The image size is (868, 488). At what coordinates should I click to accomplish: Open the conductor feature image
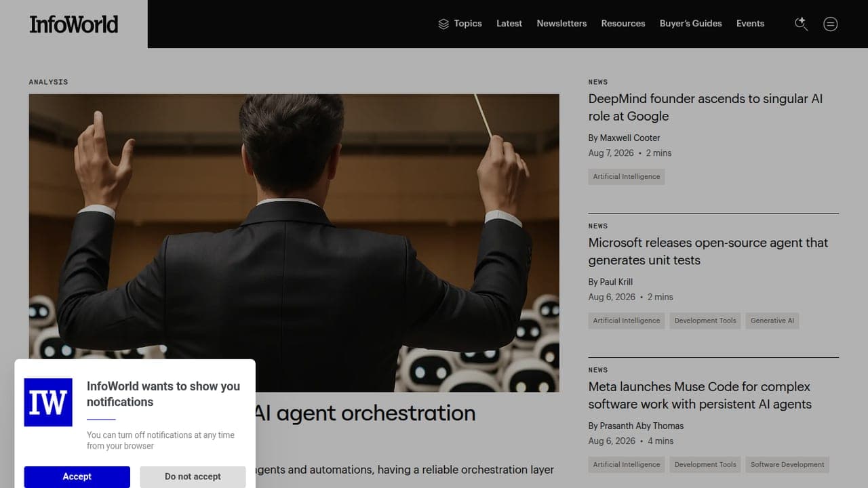[x=294, y=243]
